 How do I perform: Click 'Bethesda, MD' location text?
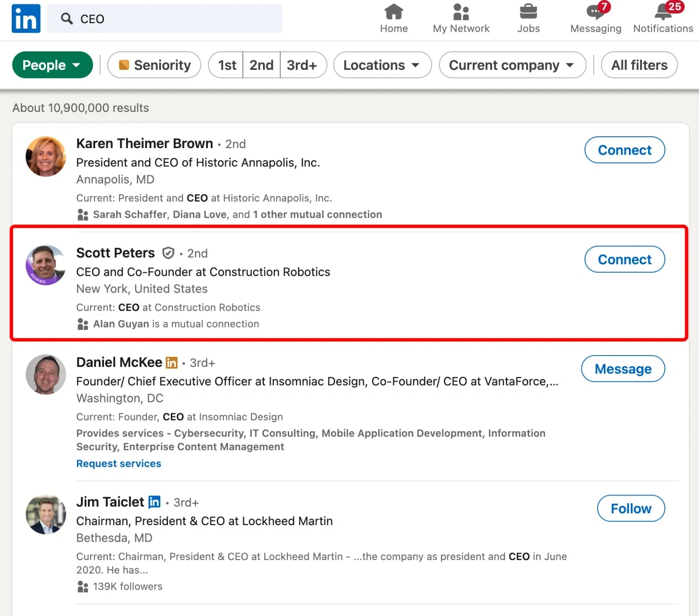coord(114,538)
